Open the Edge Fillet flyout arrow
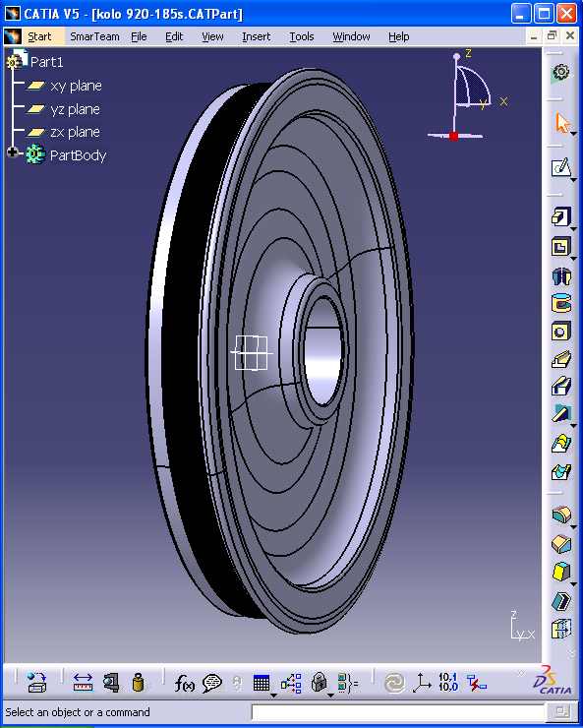Viewport: 583px width, 728px height. pos(574,526)
